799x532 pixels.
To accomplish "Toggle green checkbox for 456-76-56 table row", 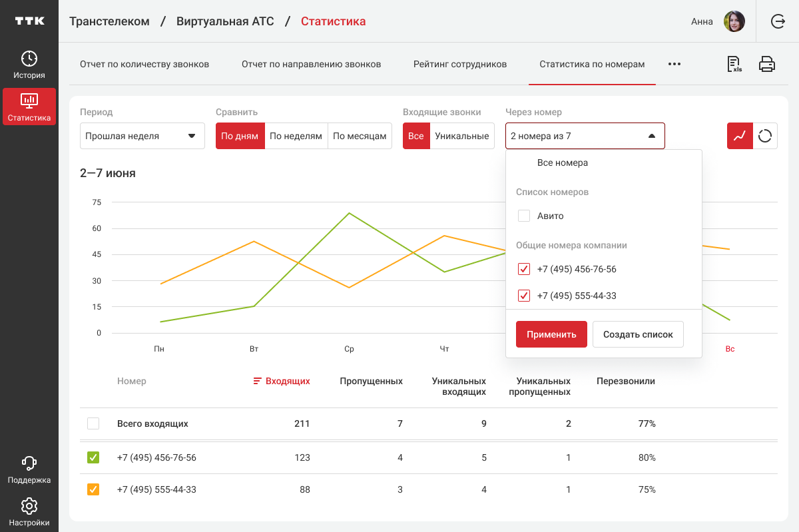I will 93,457.
